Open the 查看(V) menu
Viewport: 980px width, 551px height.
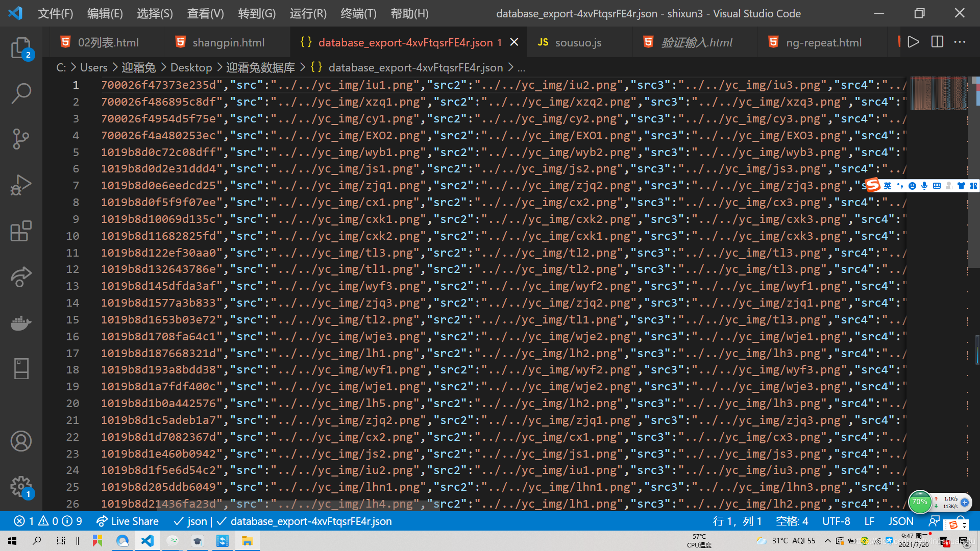point(205,14)
